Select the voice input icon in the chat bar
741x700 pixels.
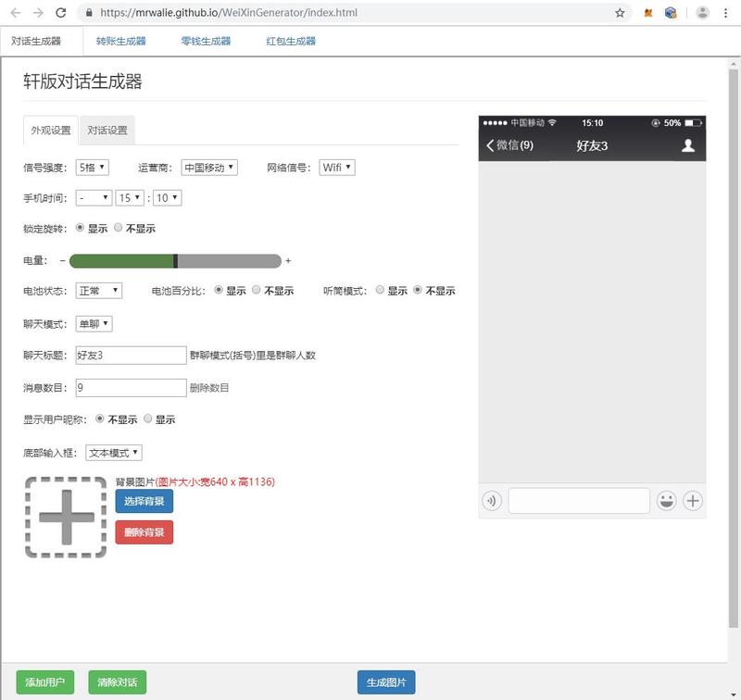[491, 501]
